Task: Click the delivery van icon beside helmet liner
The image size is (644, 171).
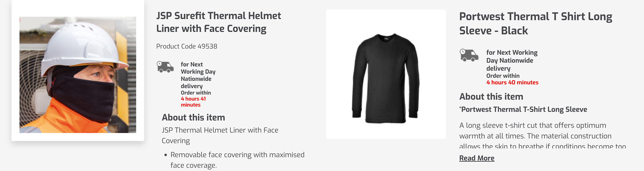Action: [165, 67]
